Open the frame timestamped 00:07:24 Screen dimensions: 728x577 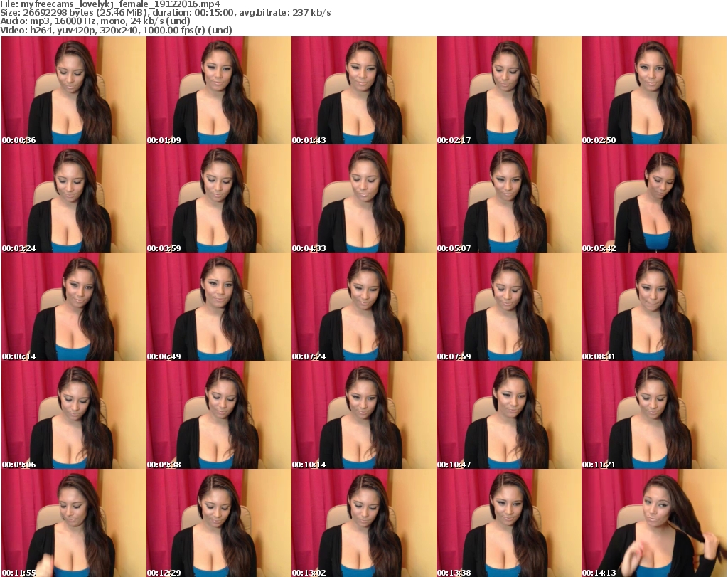tap(363, 307)
